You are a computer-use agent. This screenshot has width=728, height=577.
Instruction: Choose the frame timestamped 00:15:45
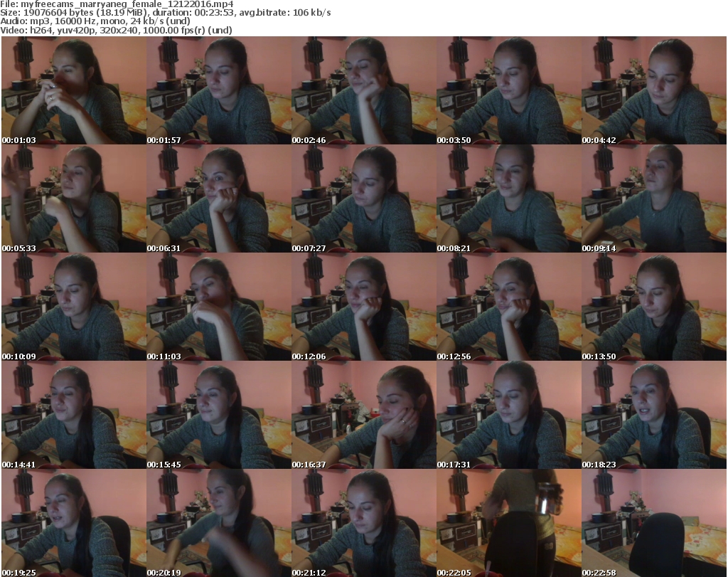click(x=219, y=415)
